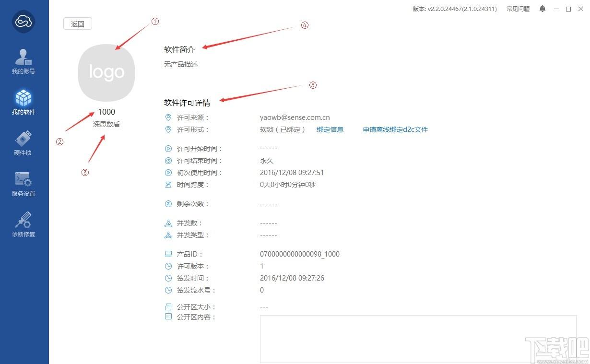Click icon beside 许可结束时间
590x364 pixels.
tap(168, 161)
